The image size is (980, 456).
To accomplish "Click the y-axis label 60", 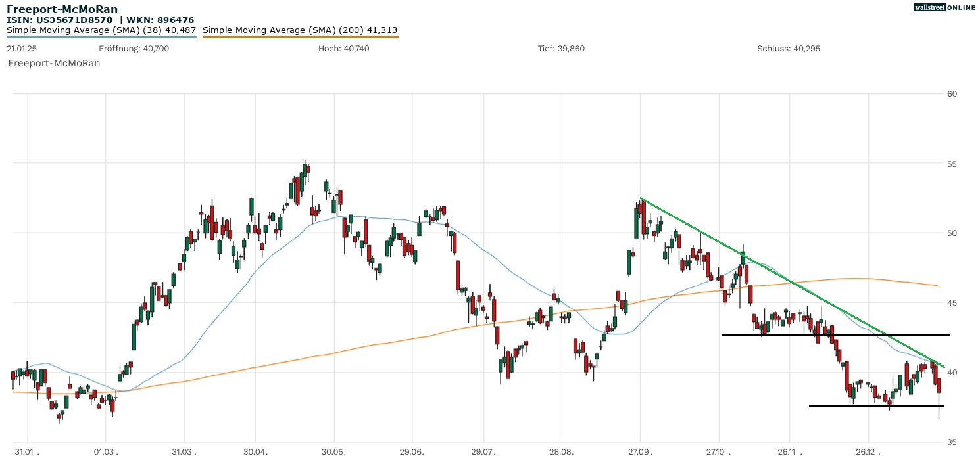I will [x=952, y=94].
